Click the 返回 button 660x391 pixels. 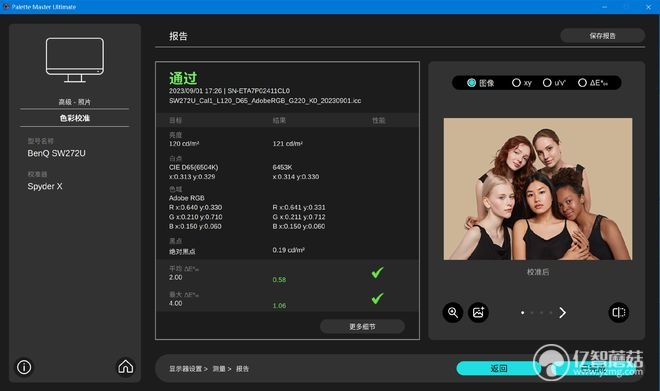click(499, 368)
